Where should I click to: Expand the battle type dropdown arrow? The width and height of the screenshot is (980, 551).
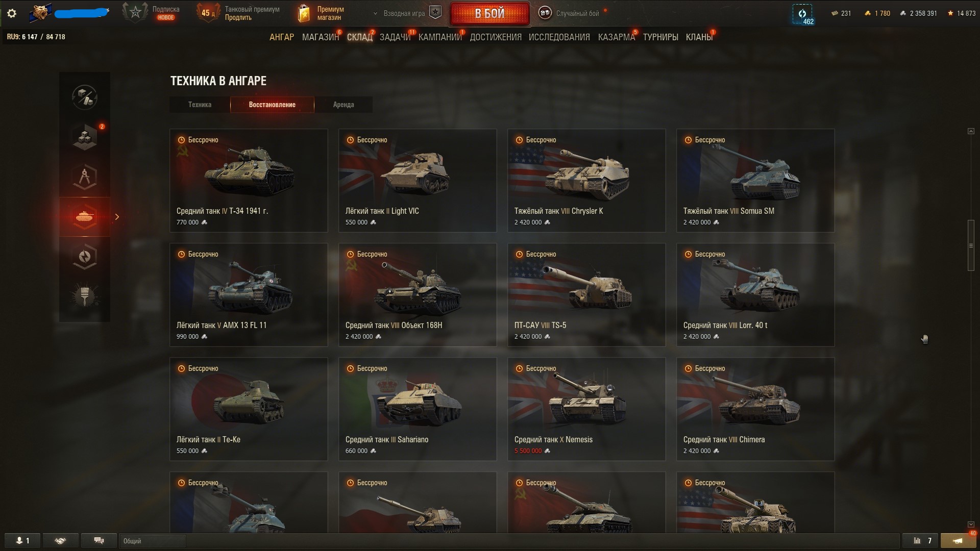(x=376, y=14)
